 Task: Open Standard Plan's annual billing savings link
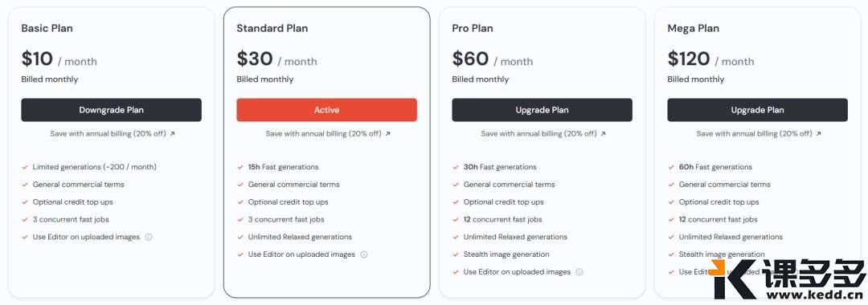point(328,134)
